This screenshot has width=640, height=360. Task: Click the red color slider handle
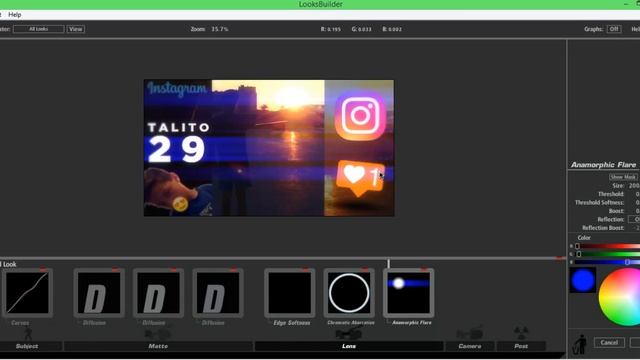[577, 246]
